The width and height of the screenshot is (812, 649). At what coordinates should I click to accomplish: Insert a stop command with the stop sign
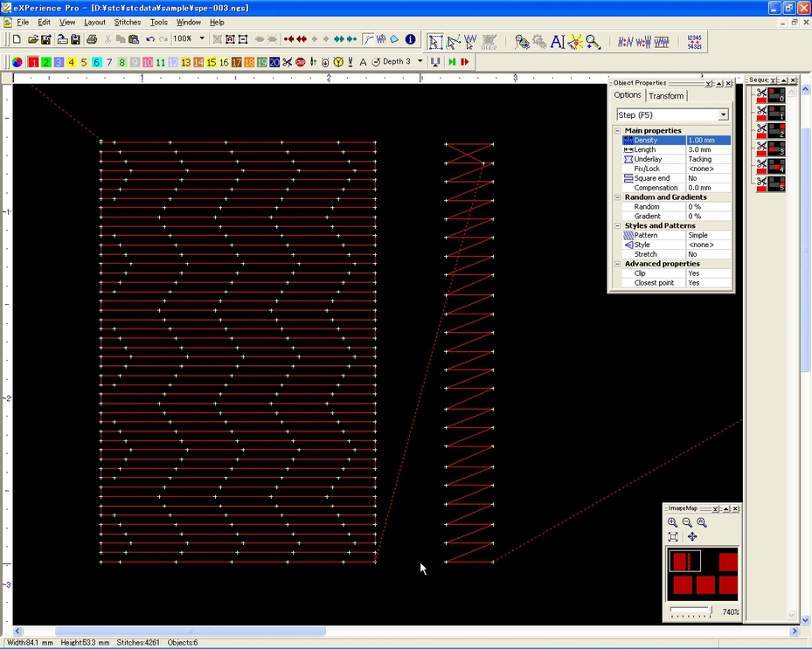click(301, 62)
